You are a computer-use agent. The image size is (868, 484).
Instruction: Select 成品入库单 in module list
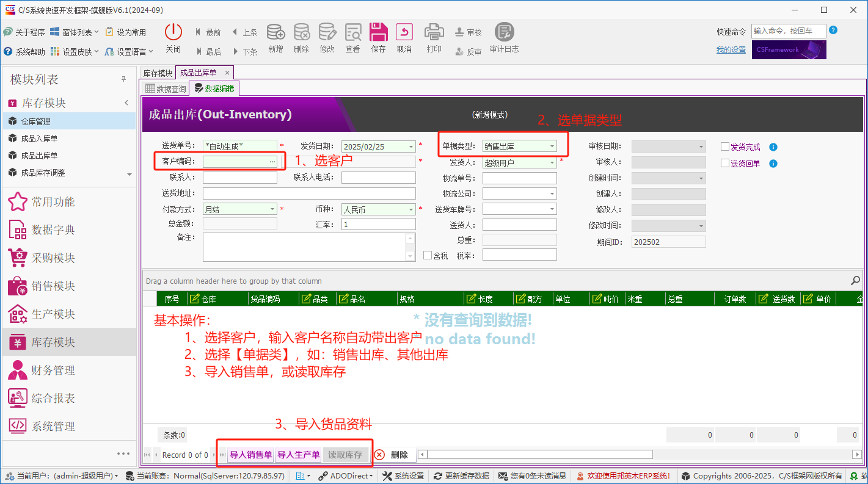point(69,139)
